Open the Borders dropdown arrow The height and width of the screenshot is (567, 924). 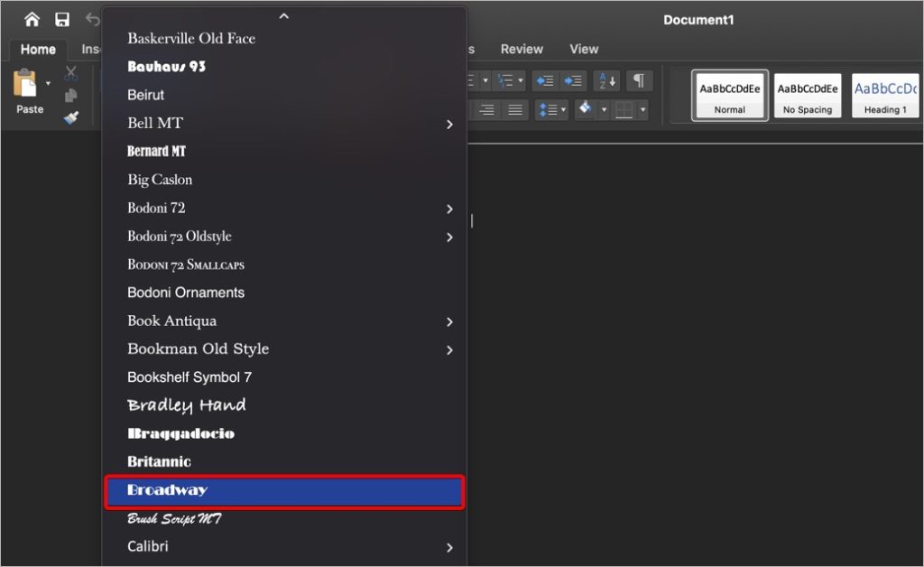point(642,109)
